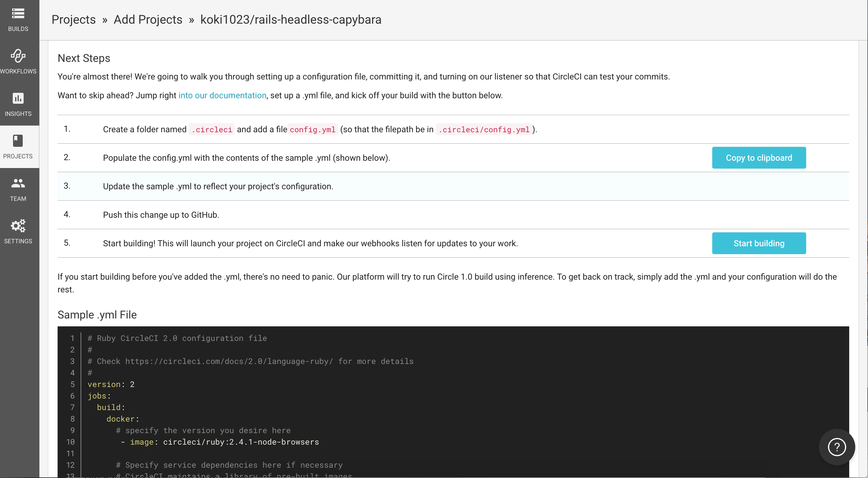
Task: Click the Copy to clipboard button
Action: tap(759, 158)
